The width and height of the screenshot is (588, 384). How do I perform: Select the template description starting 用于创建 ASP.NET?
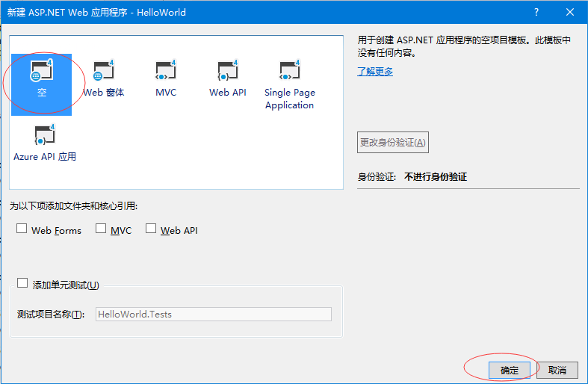pyautogui.click(x=464, y=46)
